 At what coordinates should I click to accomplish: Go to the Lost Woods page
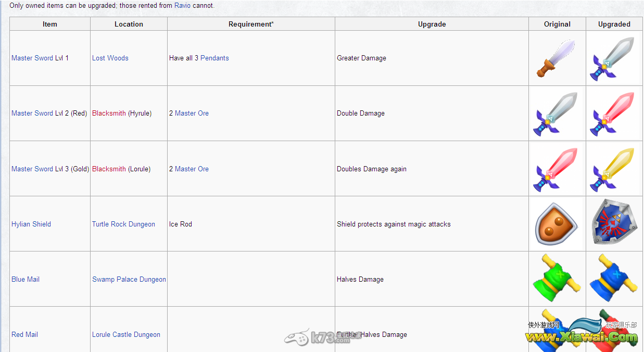[110, 58]
